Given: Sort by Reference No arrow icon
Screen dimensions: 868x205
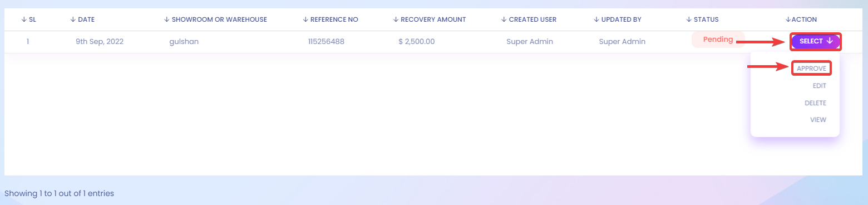Looking at the screenshot, I should (305, 19).
